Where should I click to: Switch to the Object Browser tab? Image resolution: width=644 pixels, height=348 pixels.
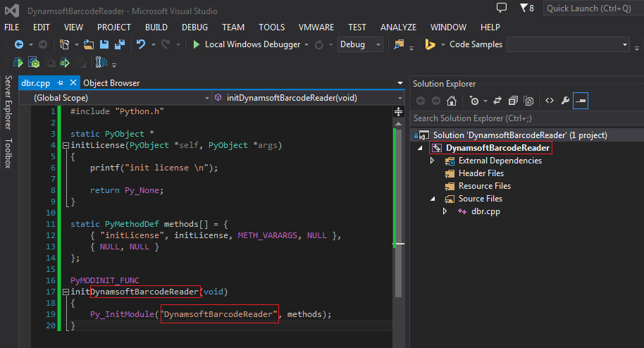coord(111,83)
